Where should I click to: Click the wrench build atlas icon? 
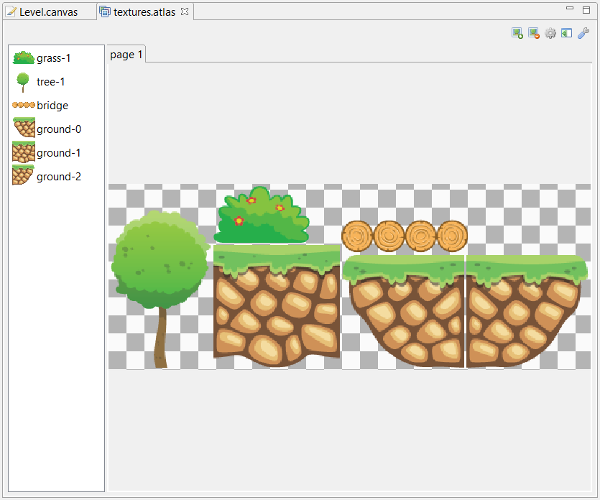tap(583, 33)
